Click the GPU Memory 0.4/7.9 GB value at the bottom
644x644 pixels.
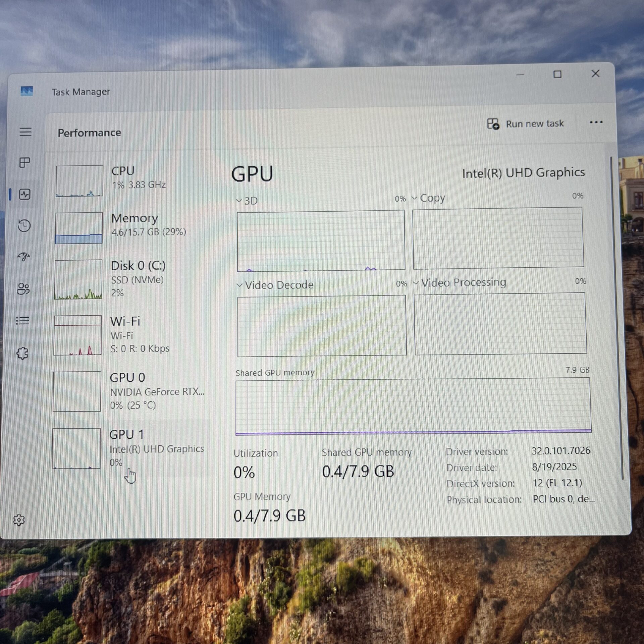tap(269, 516)
